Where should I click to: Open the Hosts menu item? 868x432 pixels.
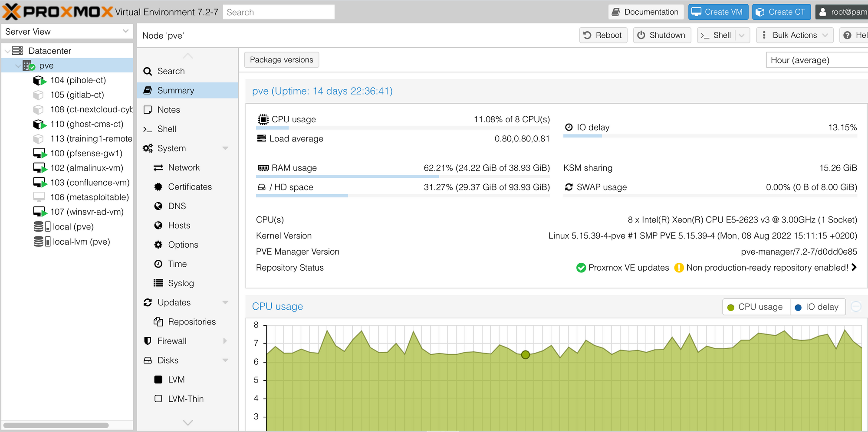tap(187, 226)
